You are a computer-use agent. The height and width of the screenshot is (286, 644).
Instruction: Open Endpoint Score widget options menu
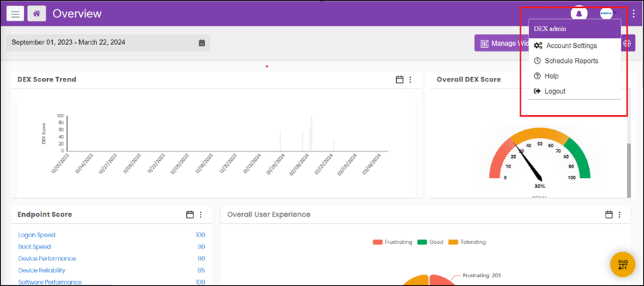(x=201, y=214)
